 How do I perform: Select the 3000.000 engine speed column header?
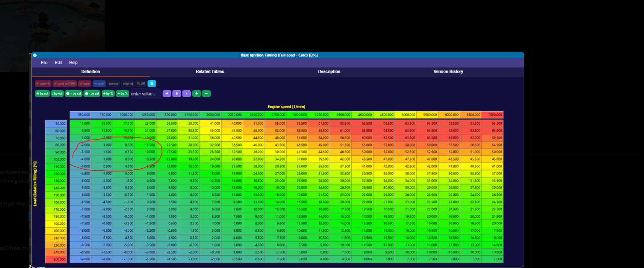[x=297, y=115]
